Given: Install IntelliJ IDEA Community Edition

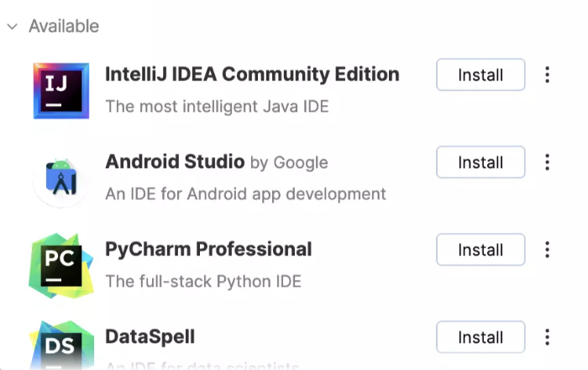Looking at the screenshot, I should tap(480, 75).
